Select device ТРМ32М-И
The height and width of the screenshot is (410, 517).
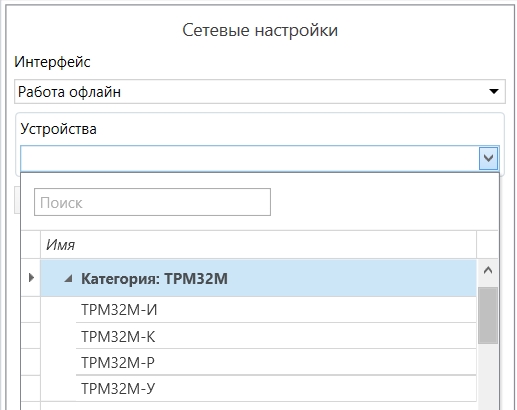click(276, 310)
